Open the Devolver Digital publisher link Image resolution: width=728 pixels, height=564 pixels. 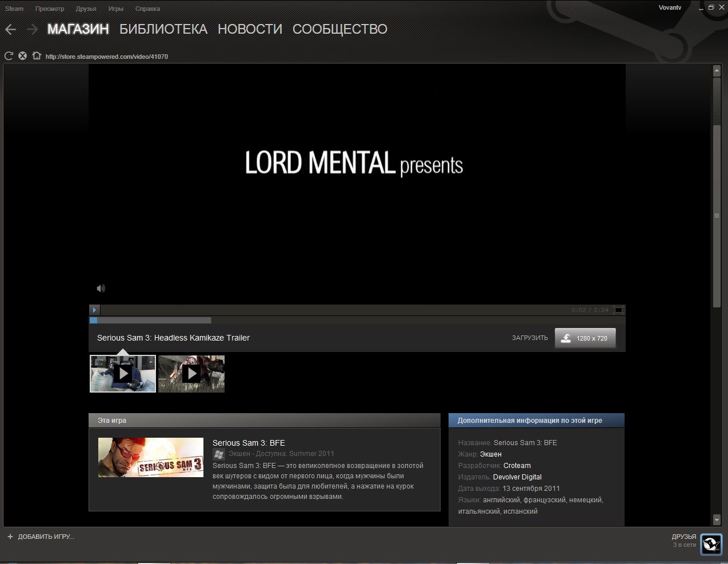coord(517,477)
